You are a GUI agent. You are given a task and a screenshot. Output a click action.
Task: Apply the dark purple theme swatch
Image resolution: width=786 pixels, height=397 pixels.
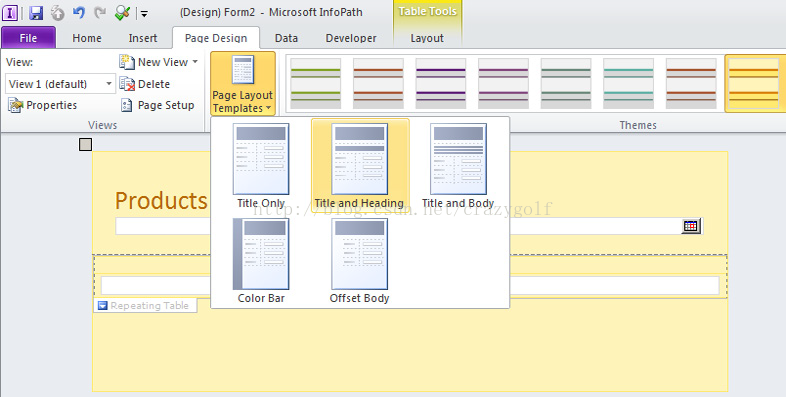[x=441, y=84]
